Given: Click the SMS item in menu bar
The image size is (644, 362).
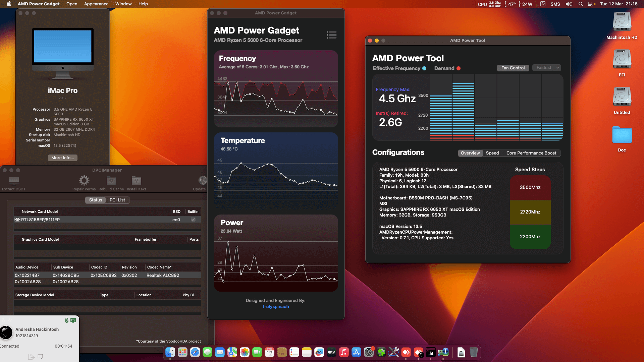Looking at the screenshot, I should (555, 4).
